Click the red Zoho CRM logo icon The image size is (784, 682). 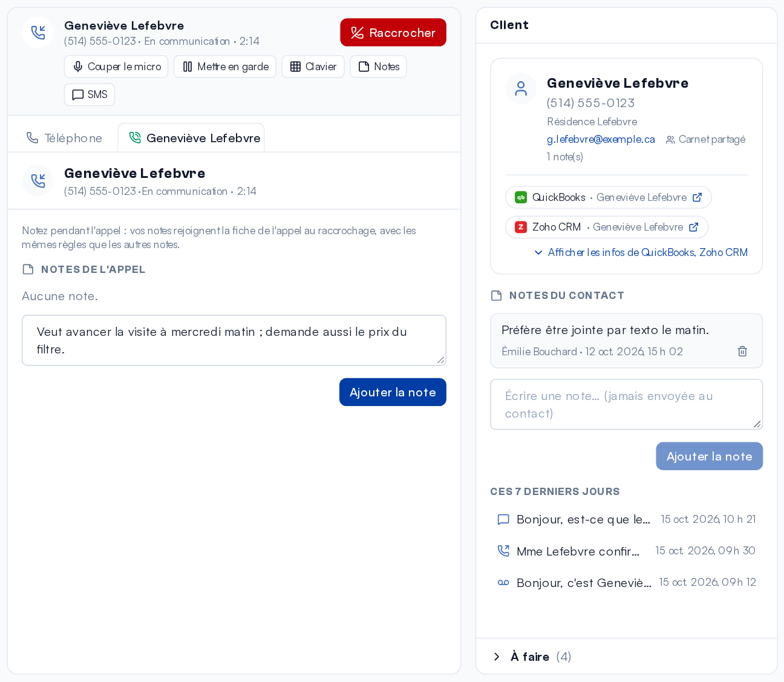pyautogui.click(x=521, y=227)
